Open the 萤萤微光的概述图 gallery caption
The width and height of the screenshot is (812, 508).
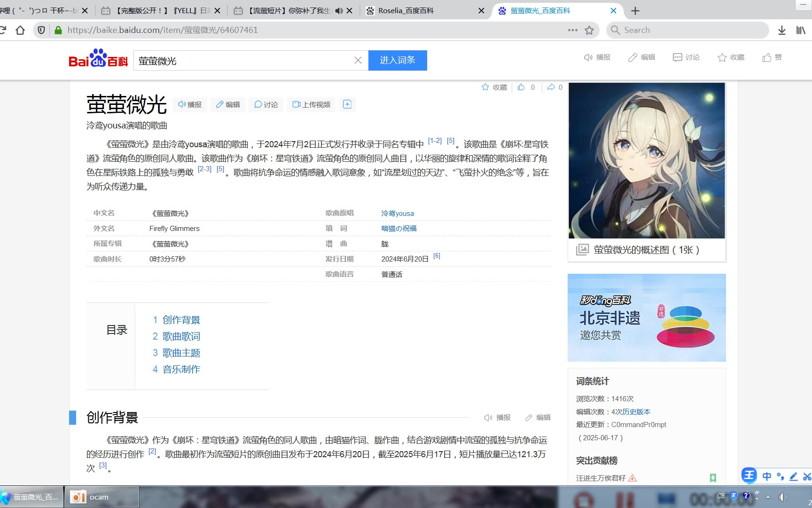point(647,250)
